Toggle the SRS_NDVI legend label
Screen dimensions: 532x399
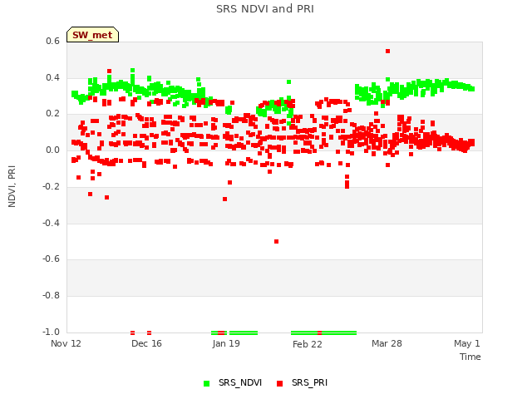(240, 382)
